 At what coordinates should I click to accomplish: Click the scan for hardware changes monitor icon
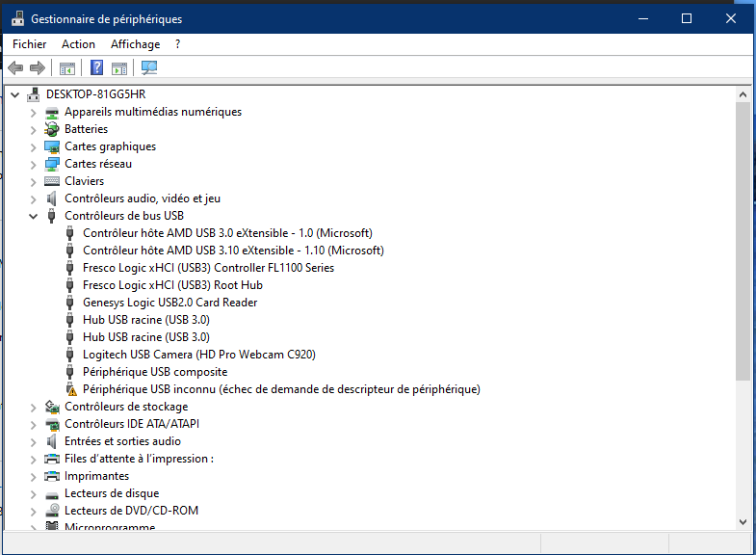click(149, 68)
